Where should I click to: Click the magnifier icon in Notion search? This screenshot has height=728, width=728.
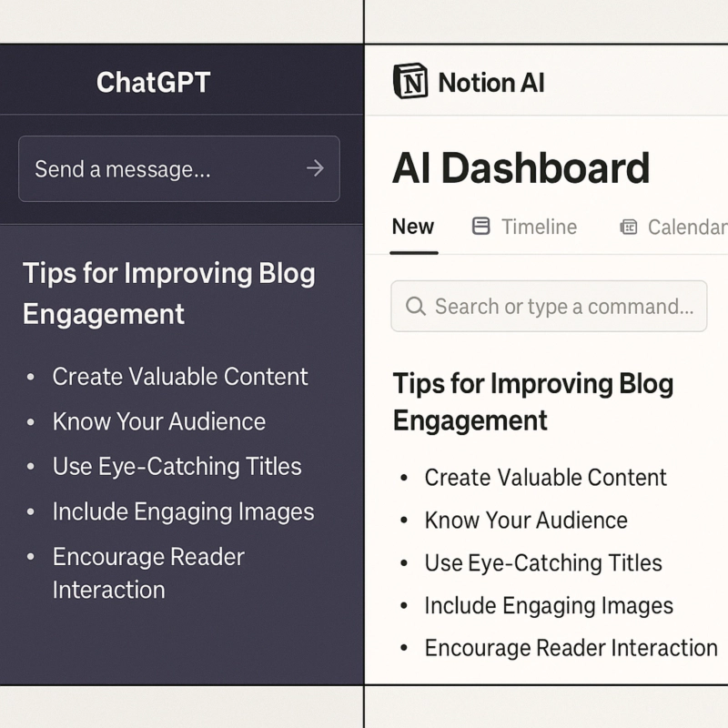click(x=416, y=307)
